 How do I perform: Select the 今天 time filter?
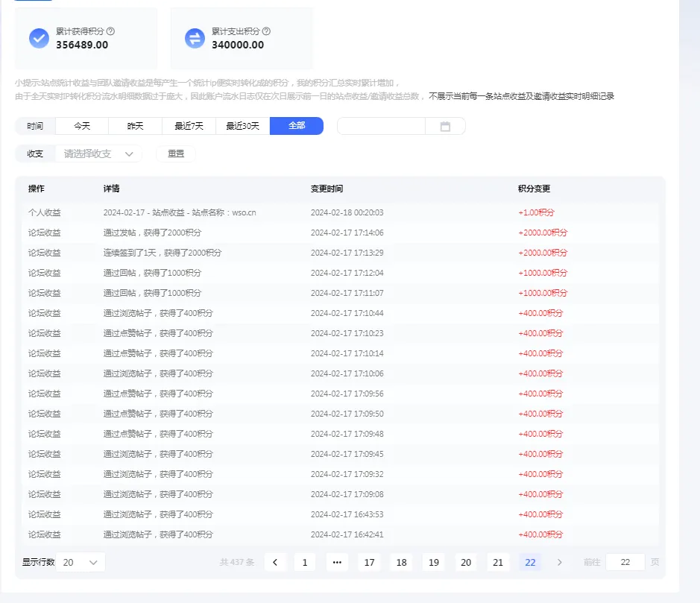click(82, 126)
